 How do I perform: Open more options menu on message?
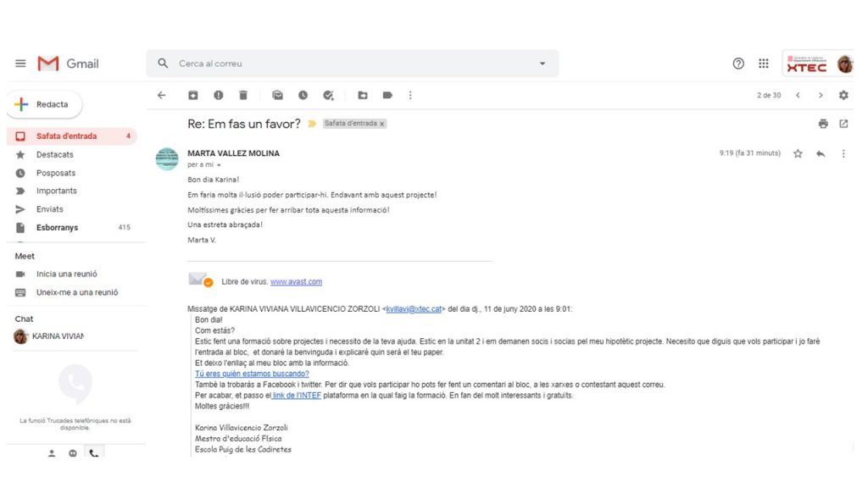(843, 153)
